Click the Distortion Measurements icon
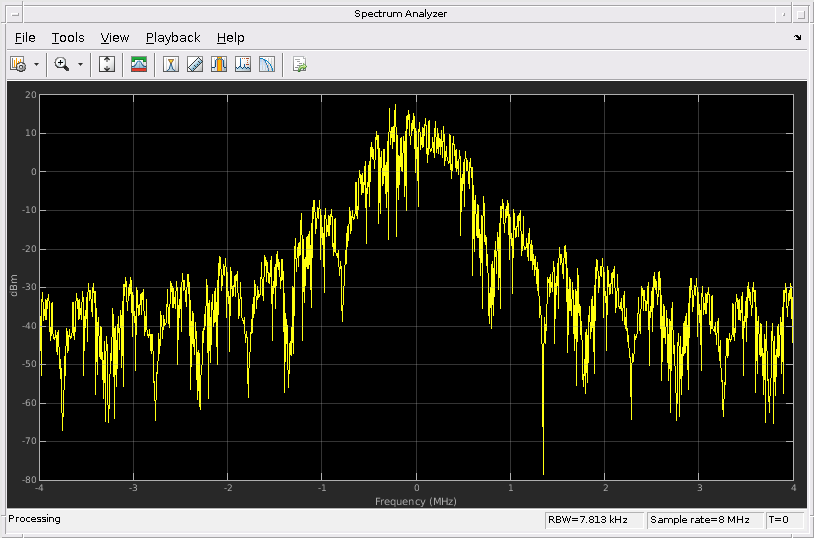 click(243, 64)
